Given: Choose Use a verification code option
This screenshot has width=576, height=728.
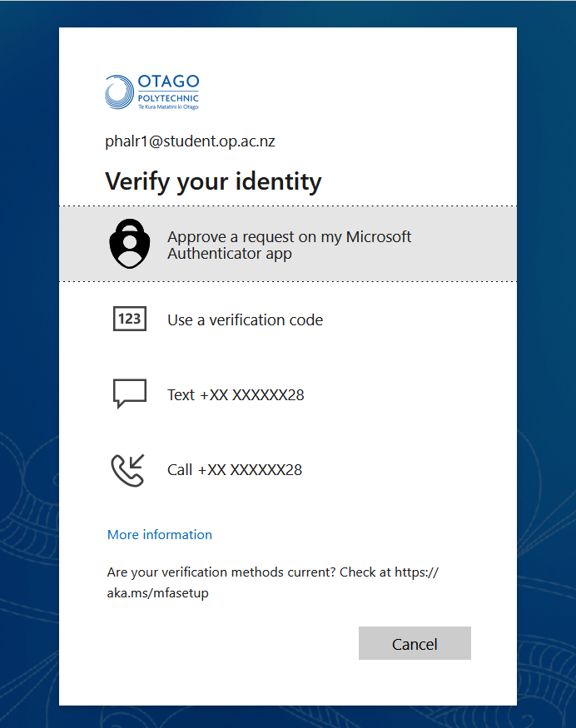Looking at the screenshot, I should (245, 319).
